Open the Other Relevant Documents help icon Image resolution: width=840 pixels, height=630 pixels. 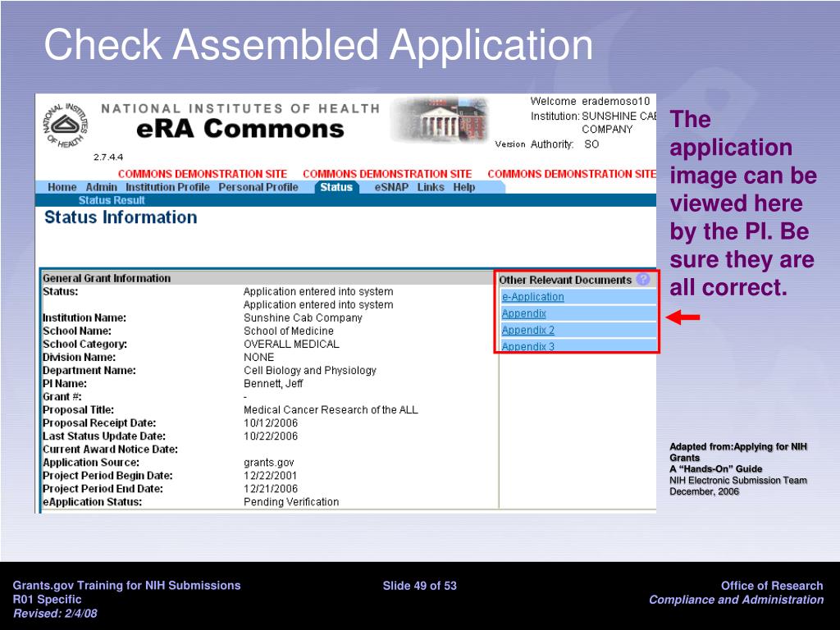pyautogui.click(x=643, y=279)
